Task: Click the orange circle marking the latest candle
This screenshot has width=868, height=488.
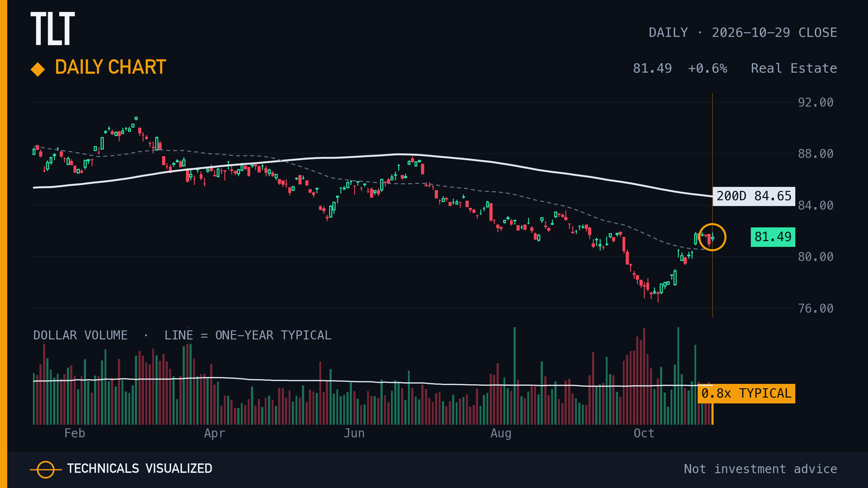Action: [712, 237]
